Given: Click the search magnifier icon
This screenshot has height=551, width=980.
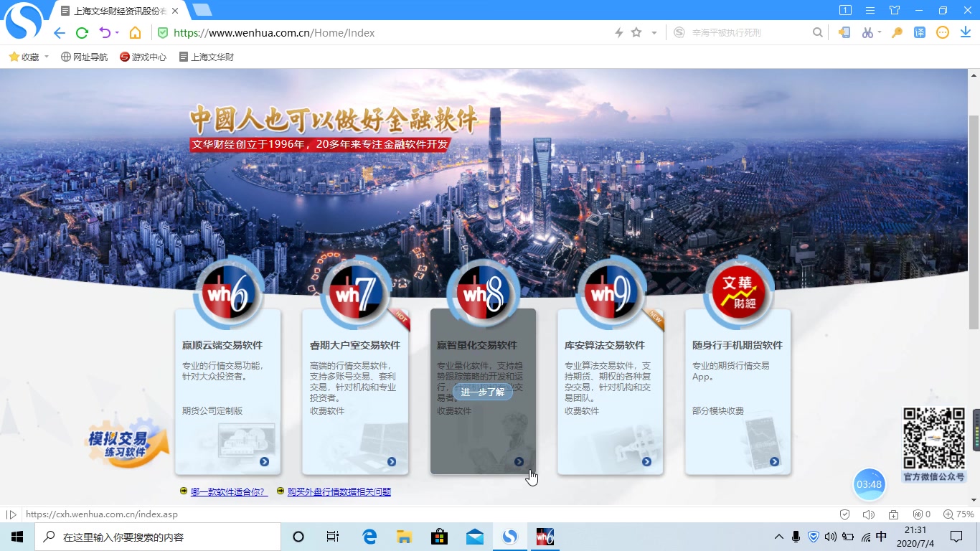Looking at the screenshot, I should coord(817,33).
